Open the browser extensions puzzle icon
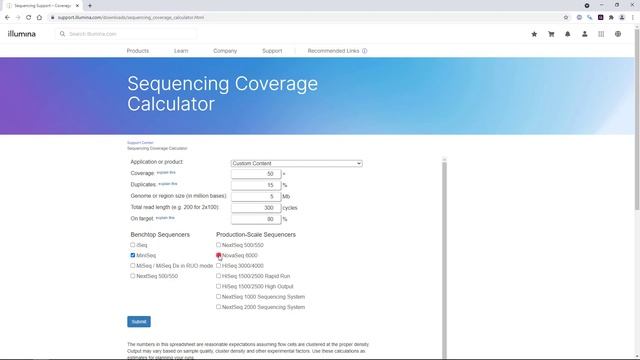Viewport: 640px width, 360px height. point(611,18)
